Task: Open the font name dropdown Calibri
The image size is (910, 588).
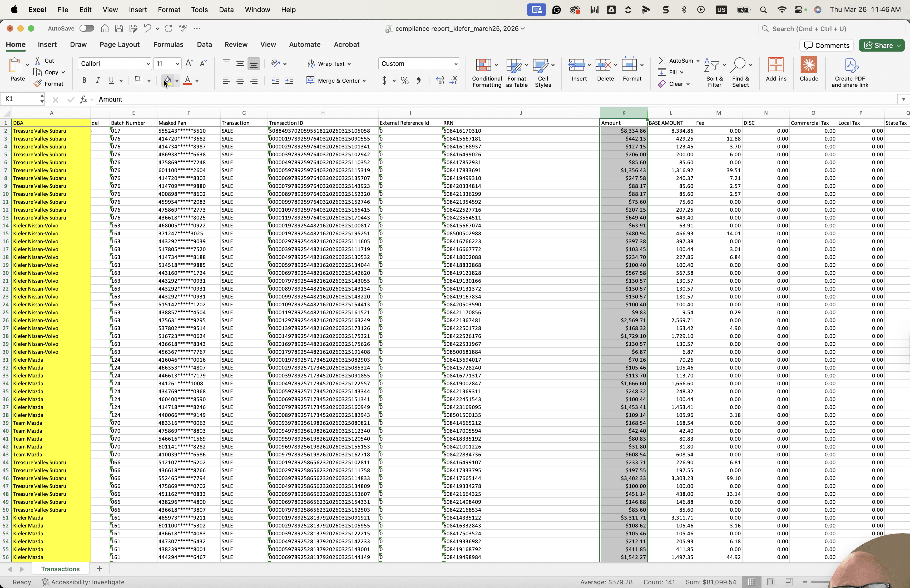Action: point(148,64)
